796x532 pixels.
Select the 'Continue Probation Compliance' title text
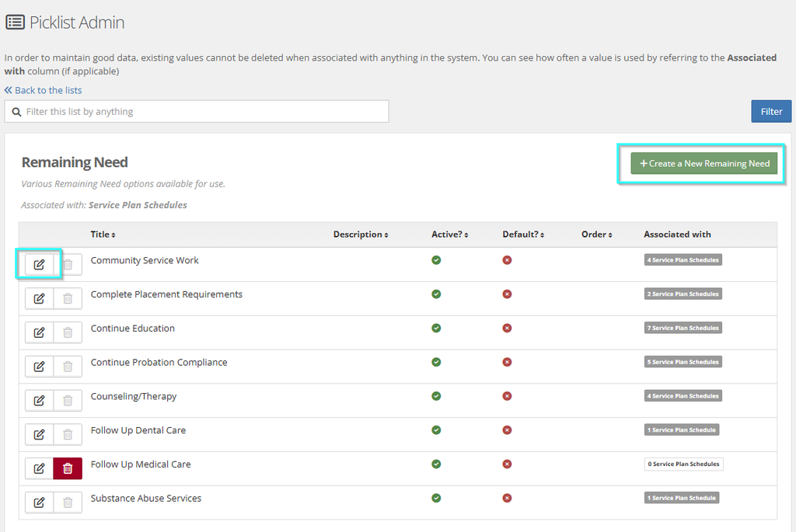click(159, 363)
